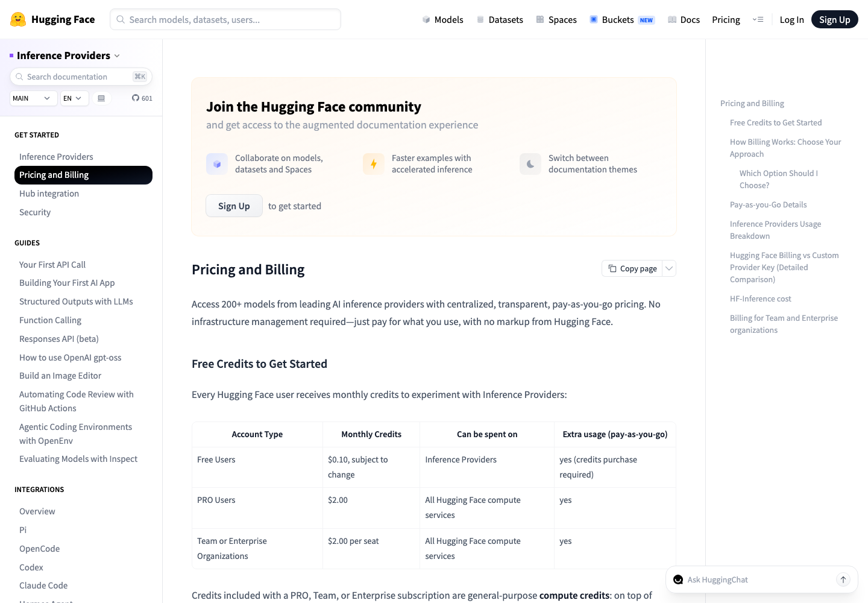Focus the Search documentation field

click(x=81, y=77)
